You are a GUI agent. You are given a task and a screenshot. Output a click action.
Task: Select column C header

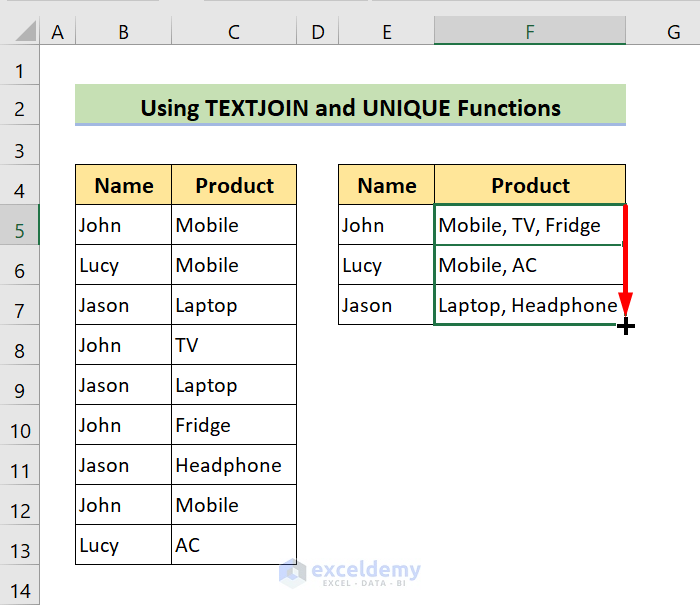(234, 31)
